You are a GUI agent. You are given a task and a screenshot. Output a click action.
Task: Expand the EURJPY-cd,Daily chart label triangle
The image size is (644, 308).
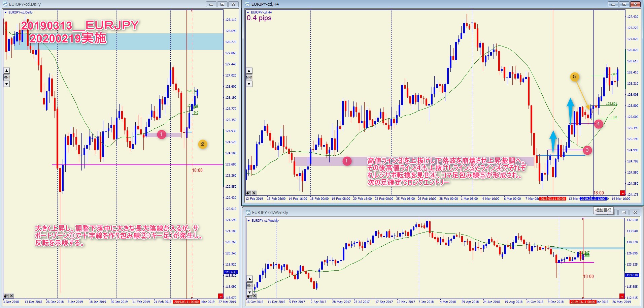point(6,12)
